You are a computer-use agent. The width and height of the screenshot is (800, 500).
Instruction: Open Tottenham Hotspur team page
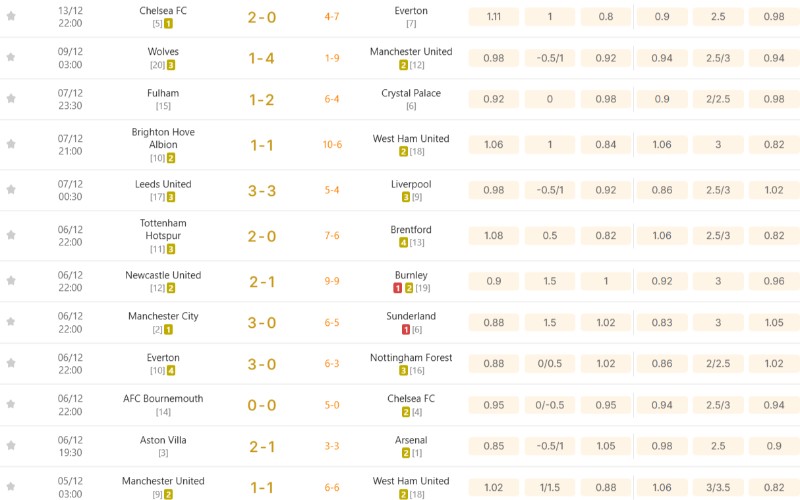pyautogui.click(x=163, y=229)
